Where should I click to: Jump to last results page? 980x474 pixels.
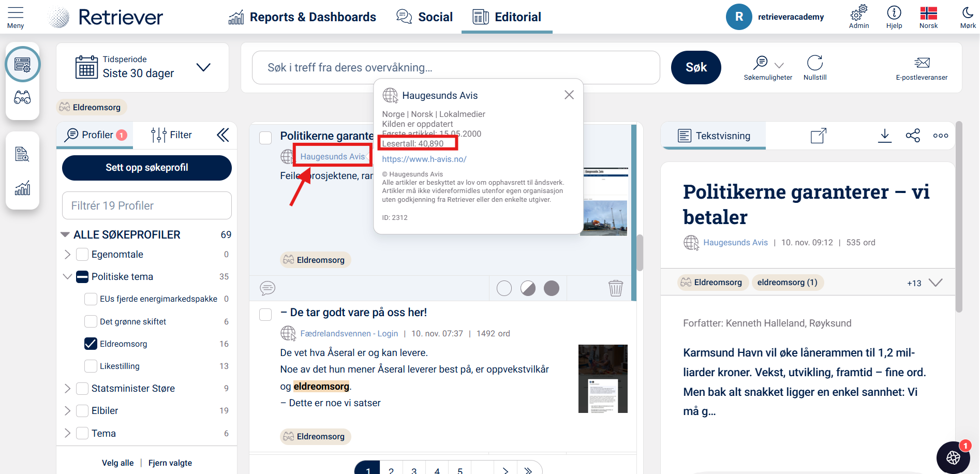click(528, 470)
